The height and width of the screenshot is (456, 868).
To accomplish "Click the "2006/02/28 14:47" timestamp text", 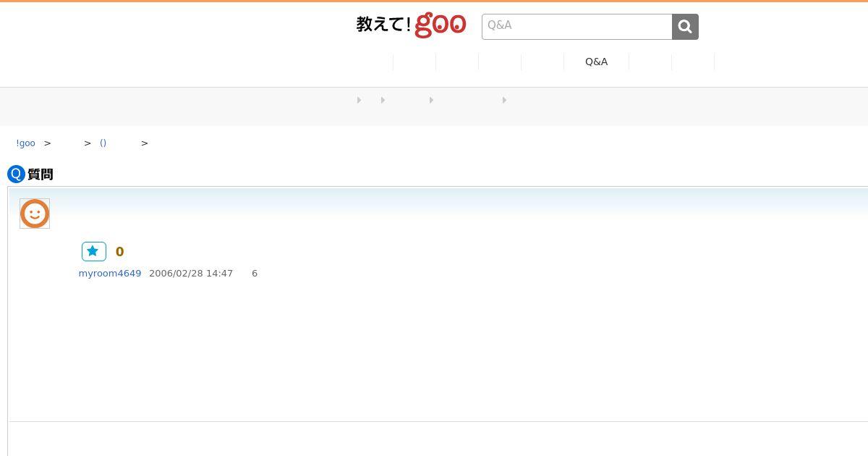I will pos(191,274).
